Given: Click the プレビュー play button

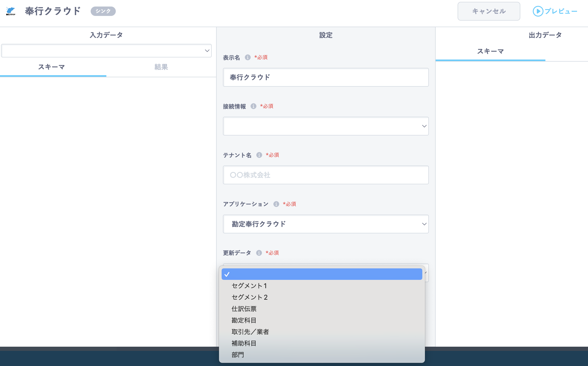Looking at the screenshot, I should pyautogui.click(x=555, y=11).
